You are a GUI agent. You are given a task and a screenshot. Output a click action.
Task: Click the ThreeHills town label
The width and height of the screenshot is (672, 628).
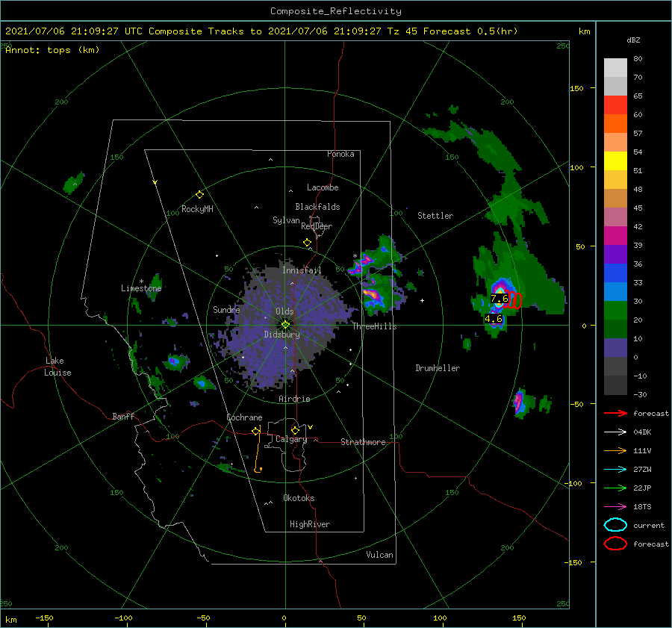(374, 326)
